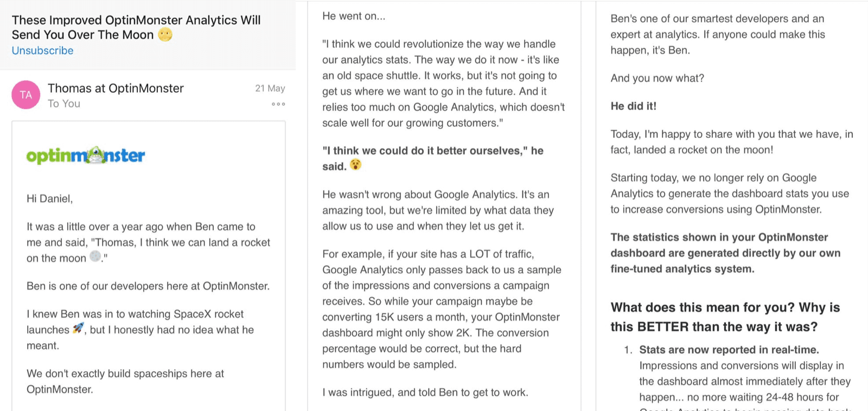Expand the "To You" recipient details
The height and width of the screenshot is (411, 868).
64,104
